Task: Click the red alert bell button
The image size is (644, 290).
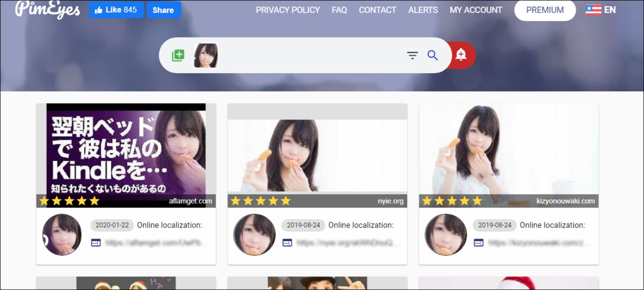Action: [x=461, y=55]
